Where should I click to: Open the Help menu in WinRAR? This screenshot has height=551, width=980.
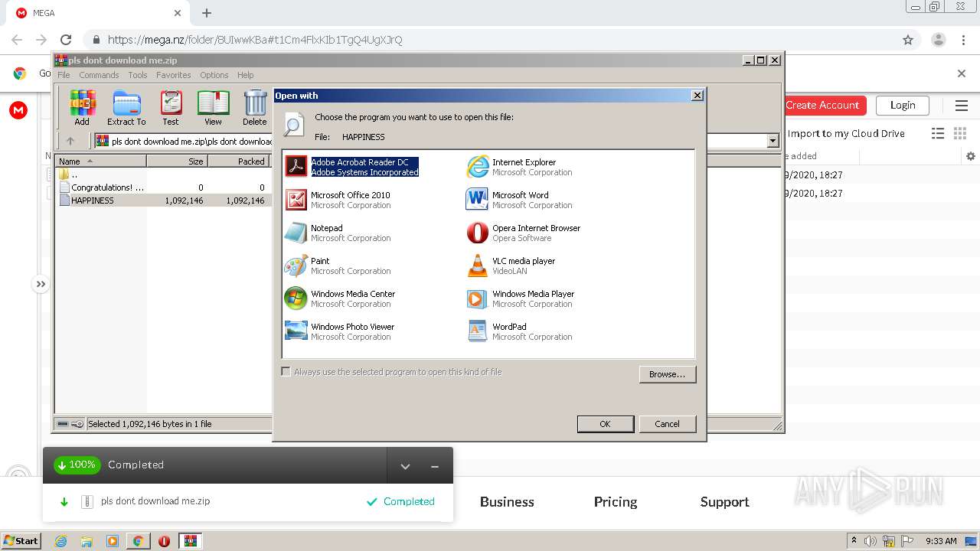pyautogui.click(x=245, y=75)
